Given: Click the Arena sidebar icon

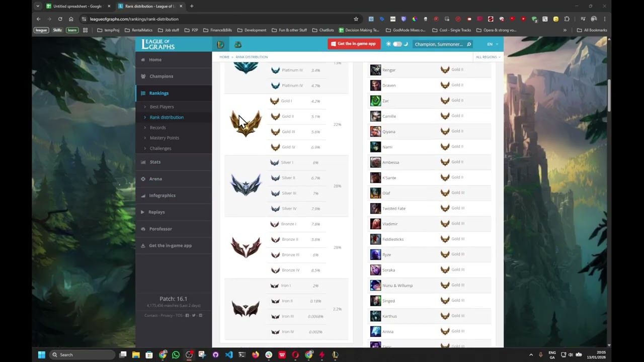Looking at the screenshot, I should 143,178.
